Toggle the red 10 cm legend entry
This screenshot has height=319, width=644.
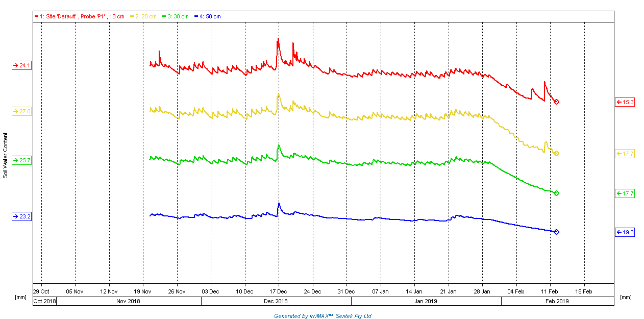(x=79, y=16)
